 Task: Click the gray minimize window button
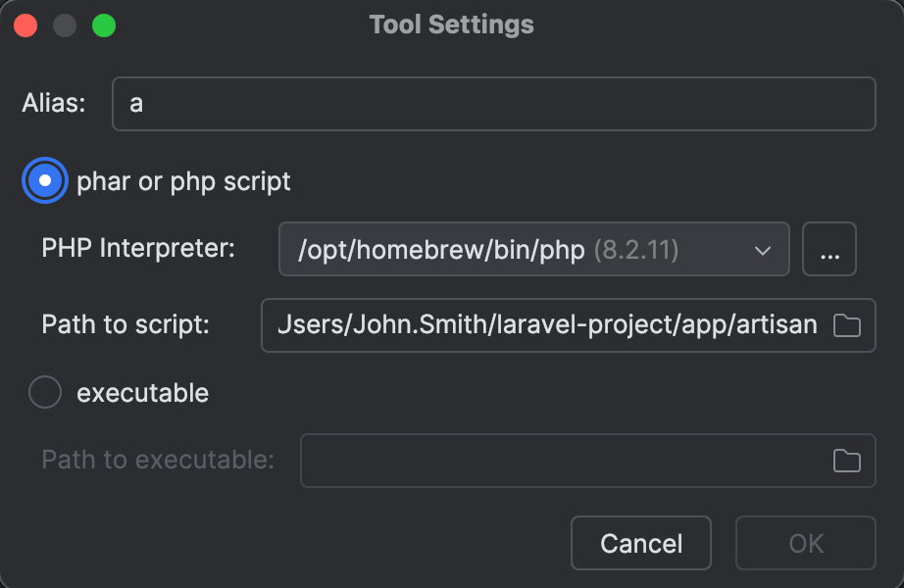click(65, 25)
